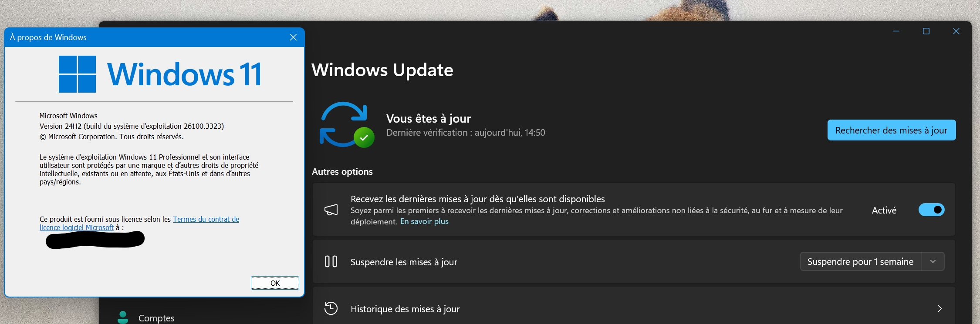Expand Historique des mises à jour chevron

(939, 308)
